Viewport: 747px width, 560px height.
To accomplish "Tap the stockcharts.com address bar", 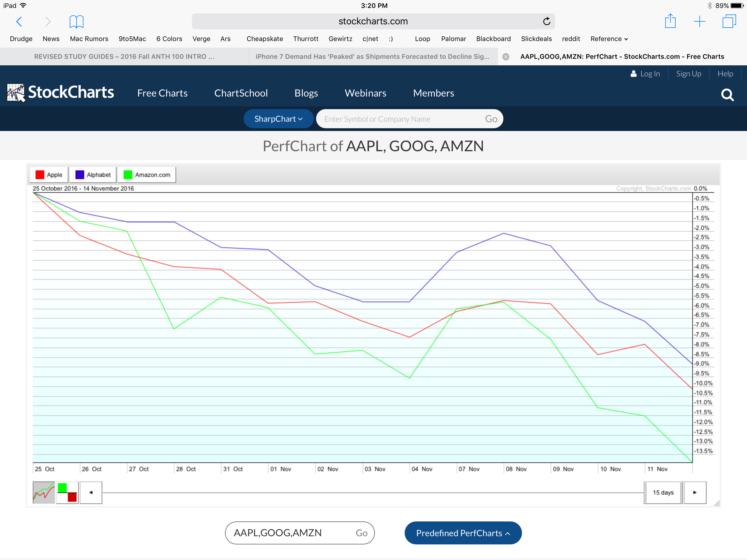I will tap(373, 21).
